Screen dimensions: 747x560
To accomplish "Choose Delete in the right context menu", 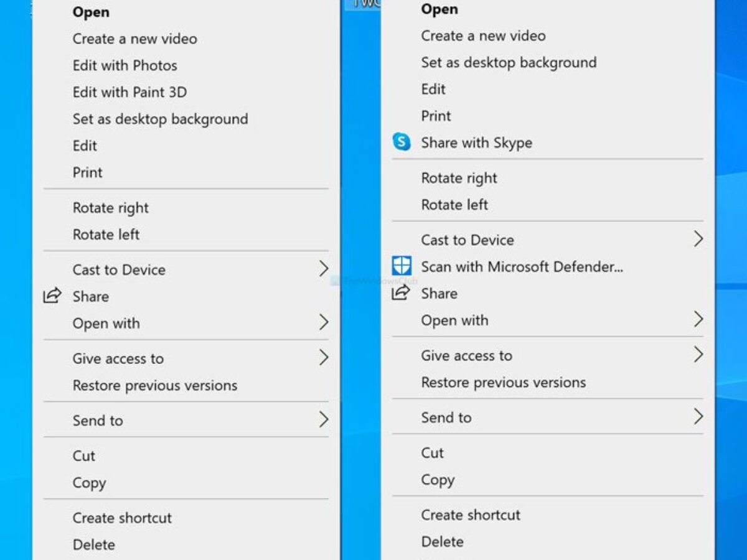I will (x=443, y=541).
